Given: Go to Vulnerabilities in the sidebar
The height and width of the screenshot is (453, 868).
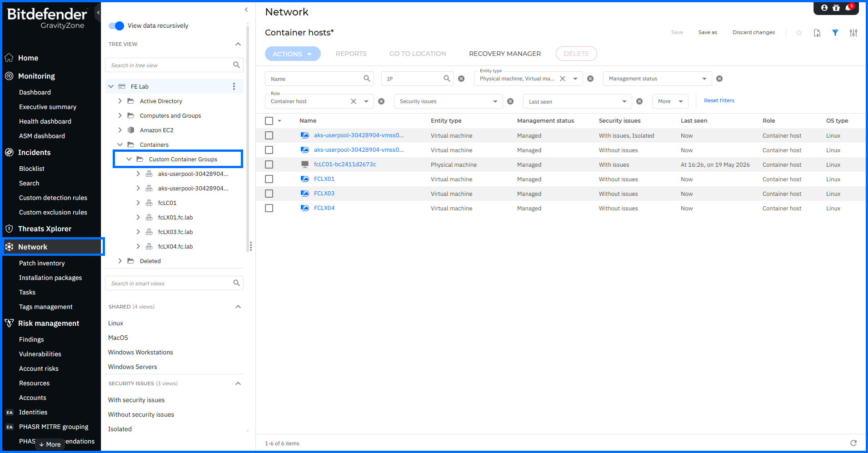Looking at the screenshot, I should [40, 354].
